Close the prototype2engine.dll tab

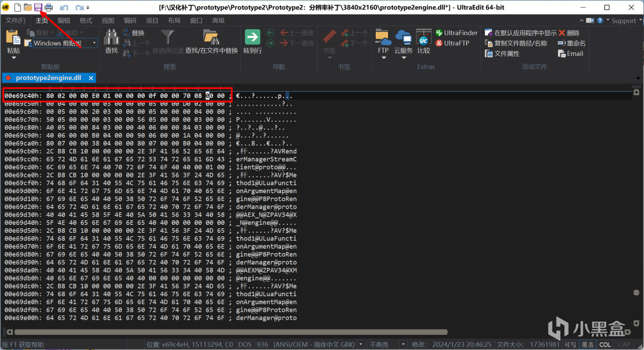[x=91, y=78]
